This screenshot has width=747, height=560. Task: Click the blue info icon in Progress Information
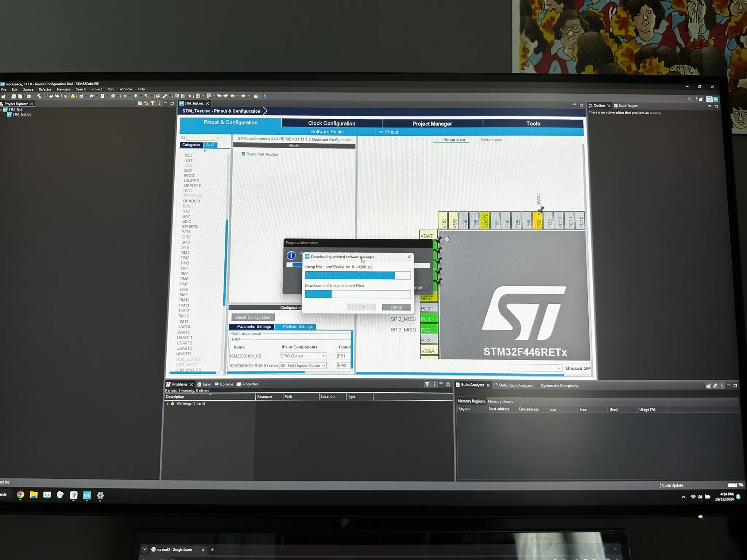click(x=291, y=255)
